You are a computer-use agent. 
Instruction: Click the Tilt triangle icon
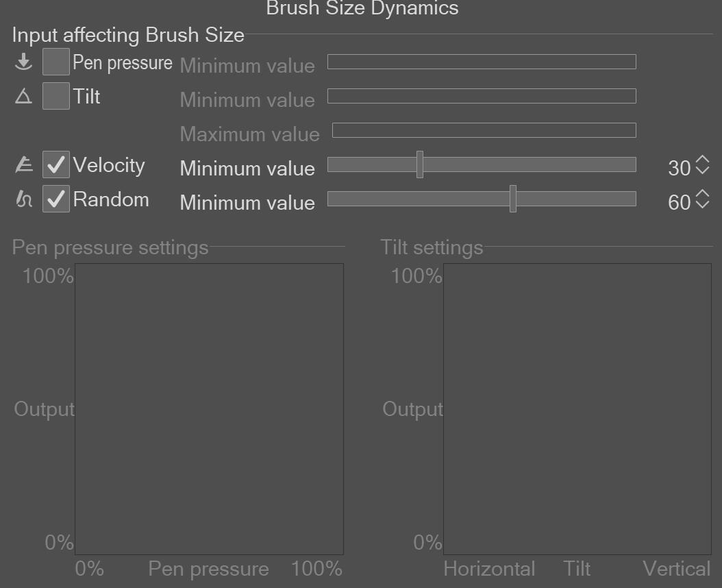[x=23, y=97]
